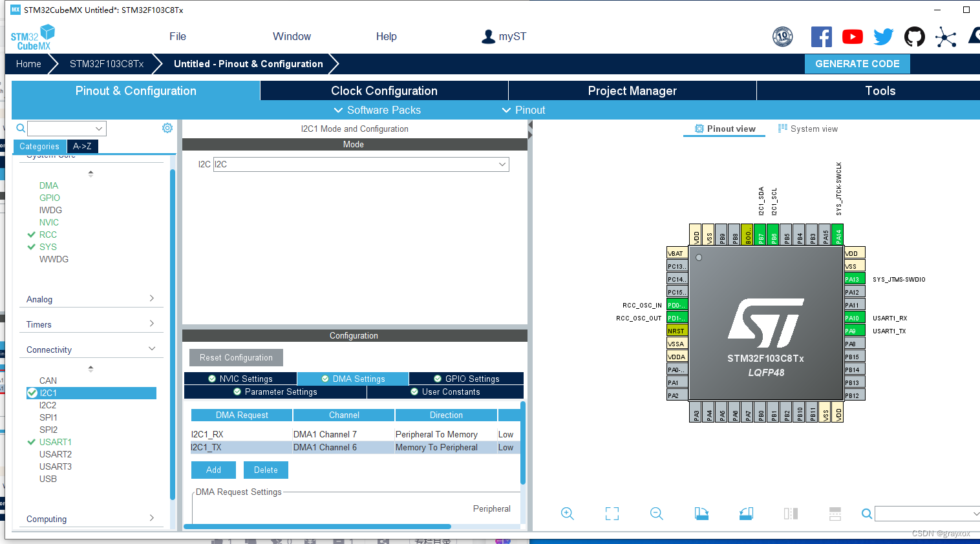The width and height of the screenshot is (980, 544).
Task: Click the GENERATE CODE button
Action: tap(857, 64)
